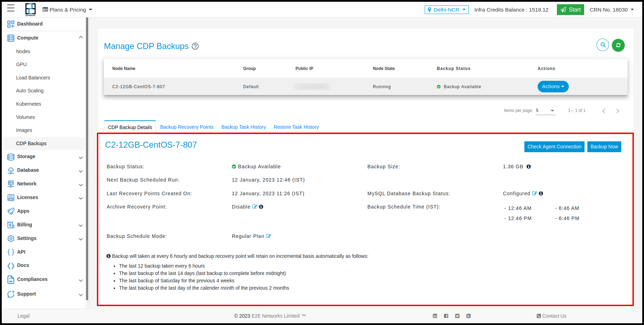Click the Support headset icon
644x325 pixels.
coord(11,294)
